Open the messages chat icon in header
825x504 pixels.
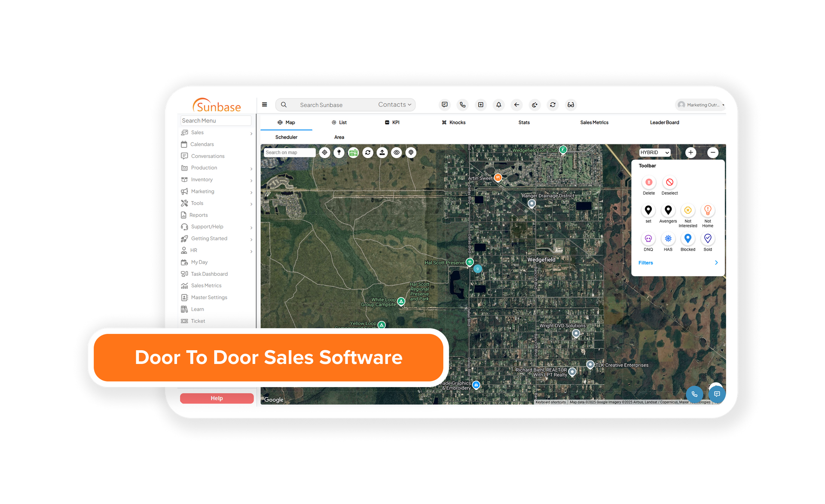pyautogui.click(x=445, y=104)
